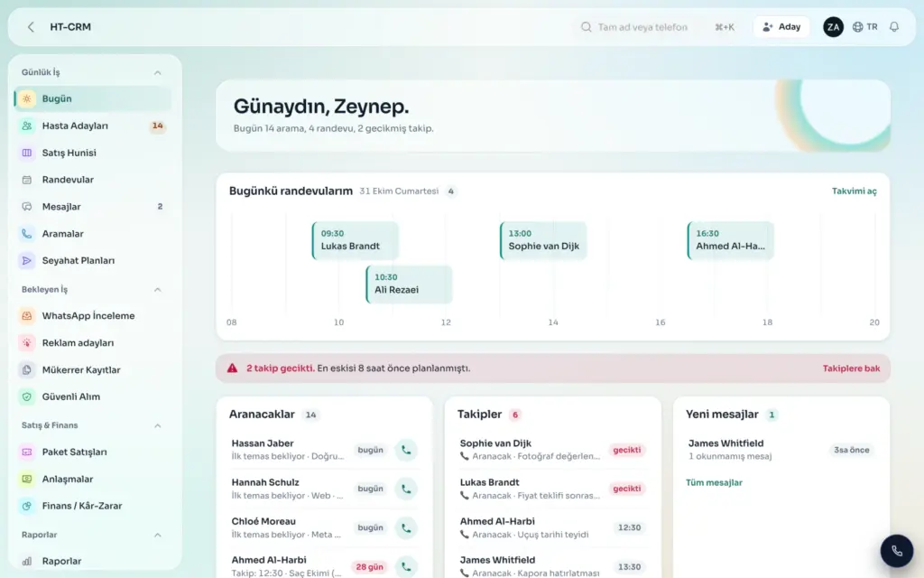The height and width of the screenshot is (578, 924).
Task: Click the Aday button in the top bar
Action: click(781, 27)
